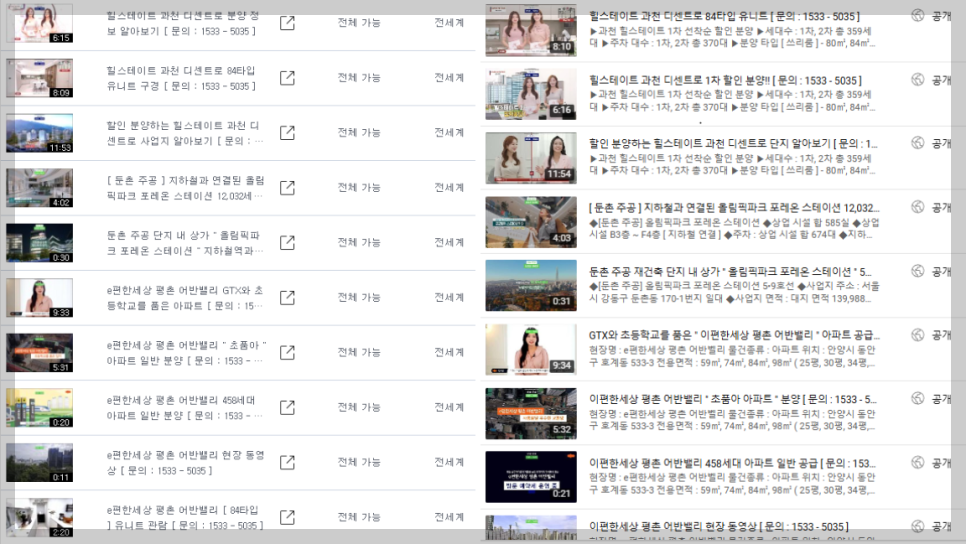Image resolution: width=966 pixels, height=544 pixels.
Task: Click globe icon beside 5:32 초품아 아파트 분양 video
Action: [x=918, y=398]
